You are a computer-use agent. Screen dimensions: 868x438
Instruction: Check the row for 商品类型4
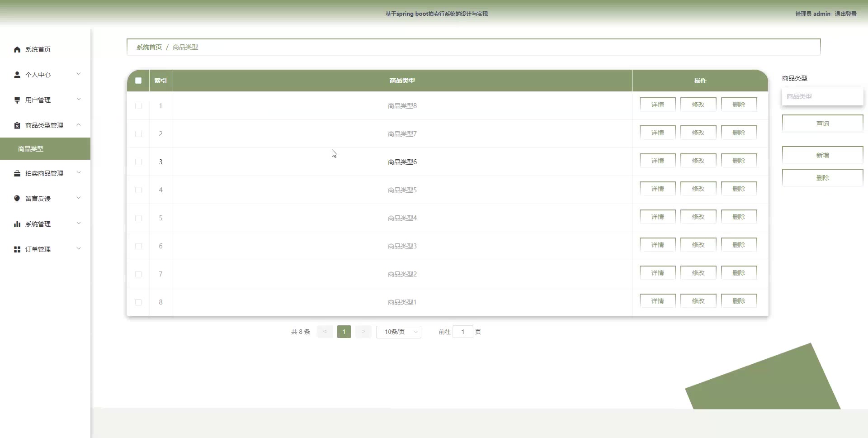click(138, 218)
